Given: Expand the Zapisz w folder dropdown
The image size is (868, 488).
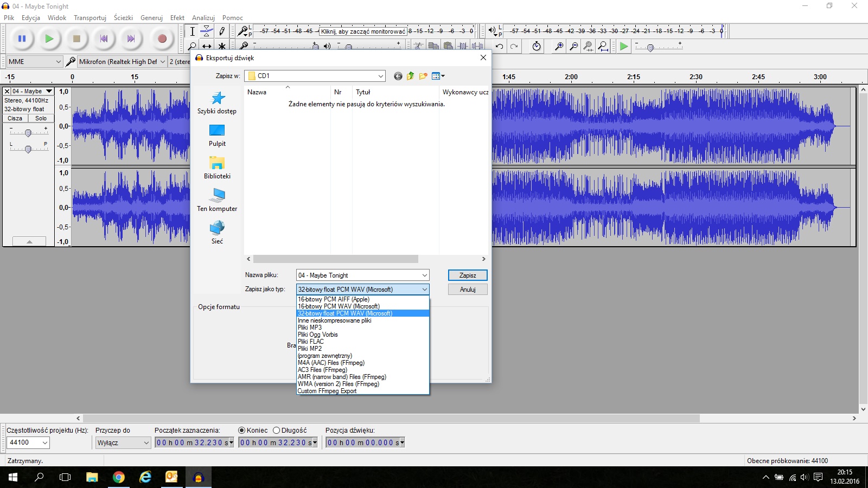Looking at the screenshot, I should click(x=380, y=76).
